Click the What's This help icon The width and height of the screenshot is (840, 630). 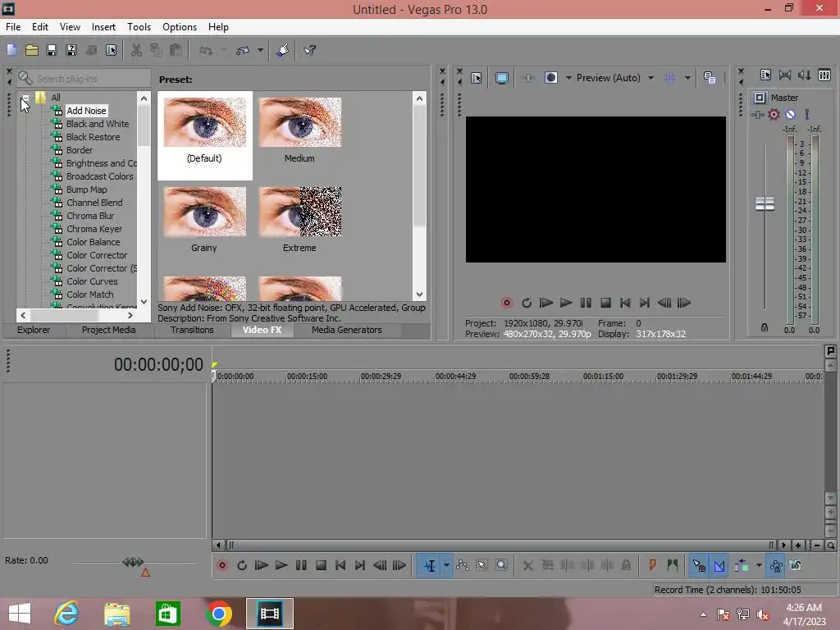coord(309,50)
